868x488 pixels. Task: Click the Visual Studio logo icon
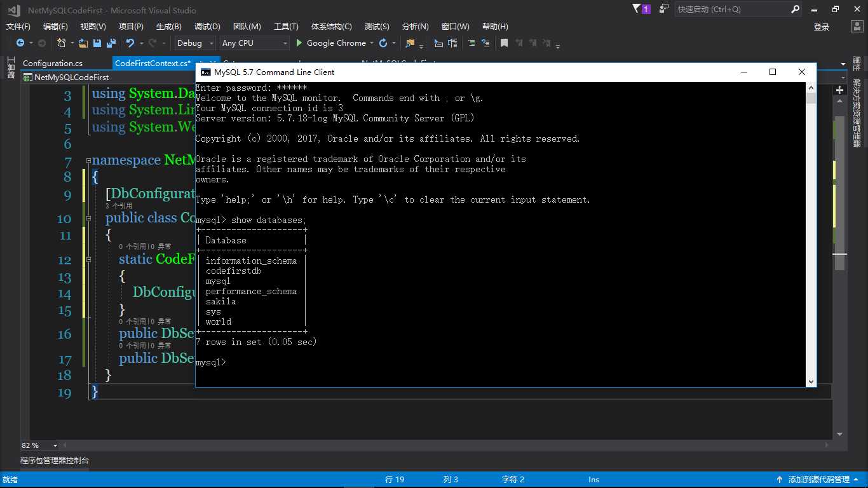[x=13, y=10]
